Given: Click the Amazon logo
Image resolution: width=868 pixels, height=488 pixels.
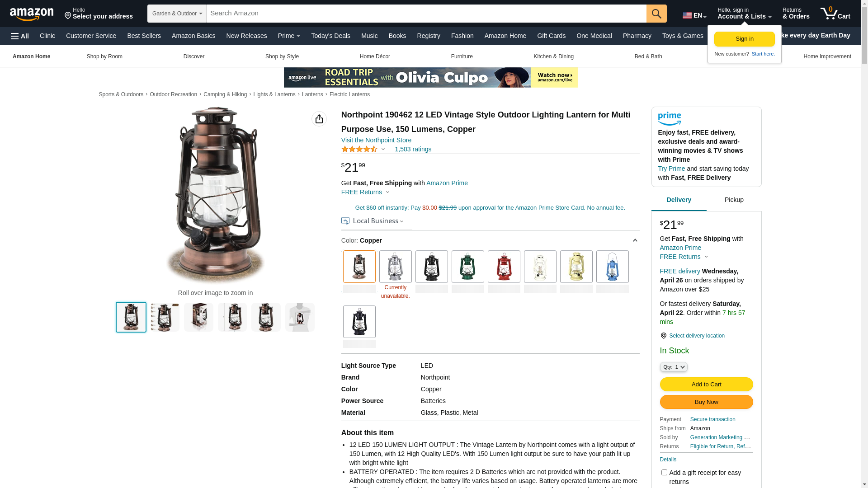Looking at the screenshot, I should [x=32, y=14].
